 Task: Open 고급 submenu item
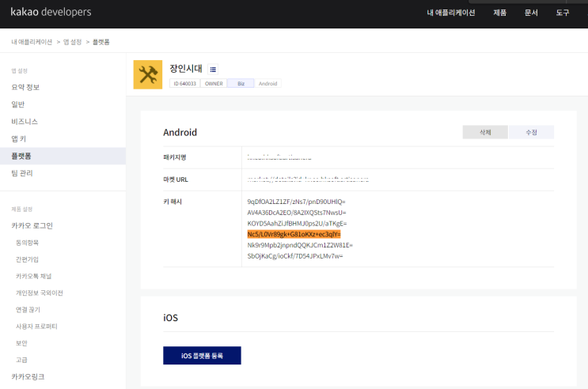point(21,360)
